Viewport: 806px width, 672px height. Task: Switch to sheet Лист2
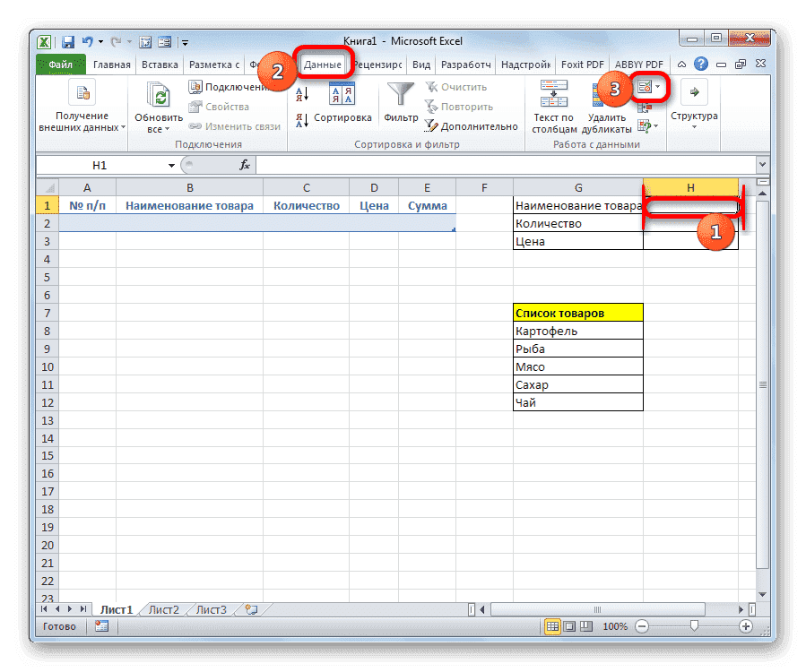162,608
